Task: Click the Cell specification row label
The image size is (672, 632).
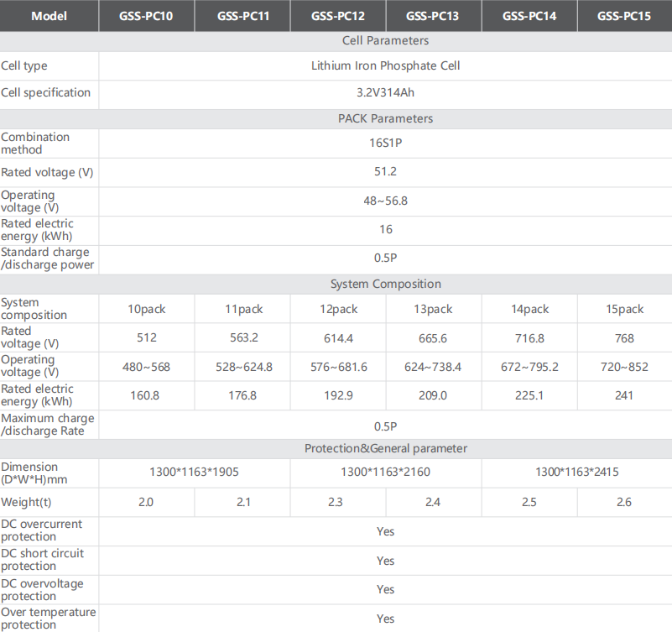Action: coord(45,92)
